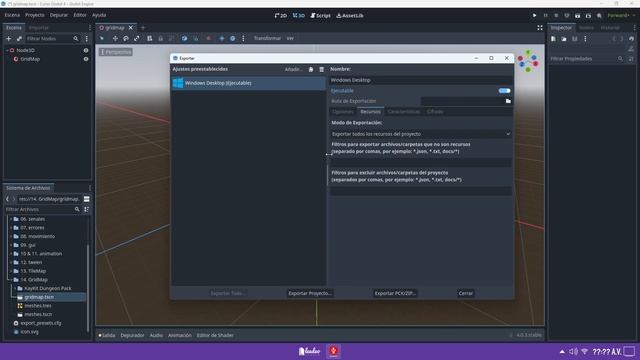Switch to the Opciones export tab
The height and width of the screenshot is (360, 640).
[343, 111]
